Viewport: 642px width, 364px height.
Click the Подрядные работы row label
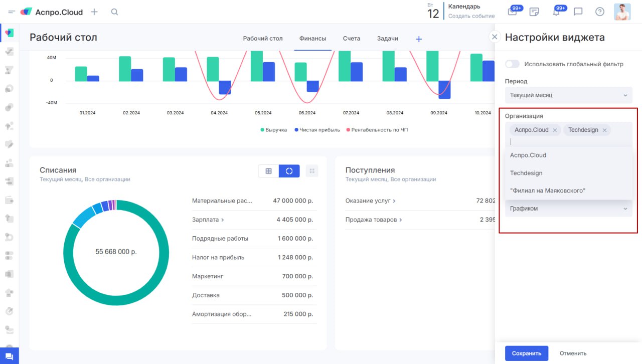[220, 239]
